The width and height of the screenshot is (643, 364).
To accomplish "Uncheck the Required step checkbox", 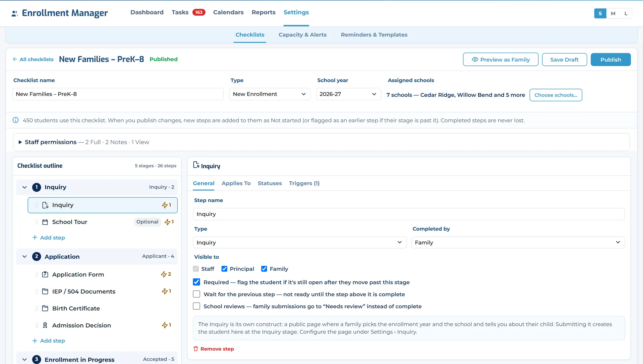I will [197, 282].
